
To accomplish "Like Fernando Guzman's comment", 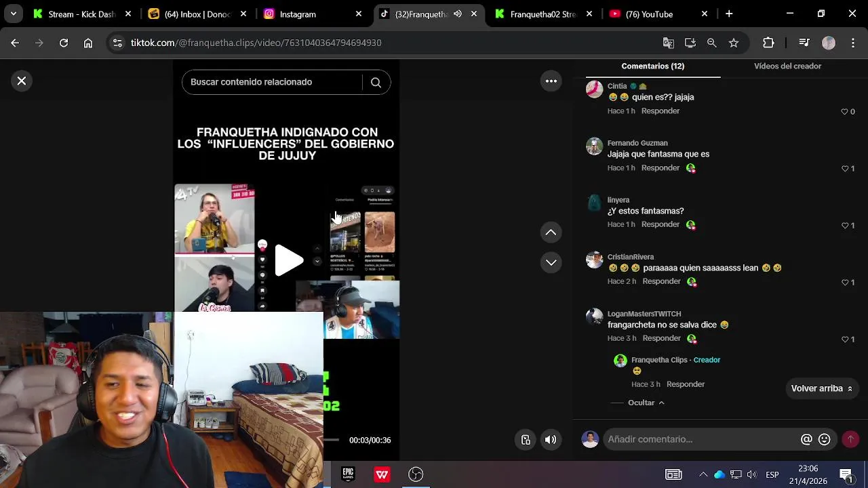I will (845, 168).
